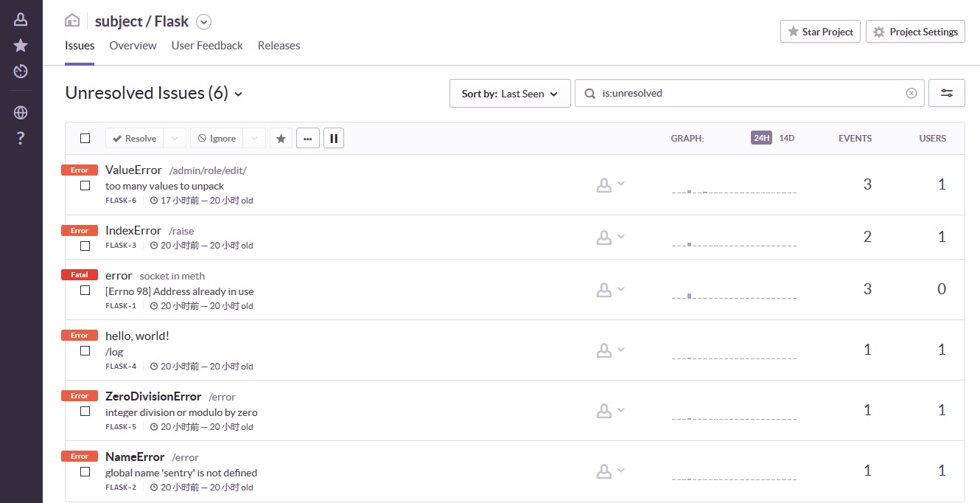Expand the project switcher next to subject / Flask
This screenshot has height=503, width=980.
point(204,22)
